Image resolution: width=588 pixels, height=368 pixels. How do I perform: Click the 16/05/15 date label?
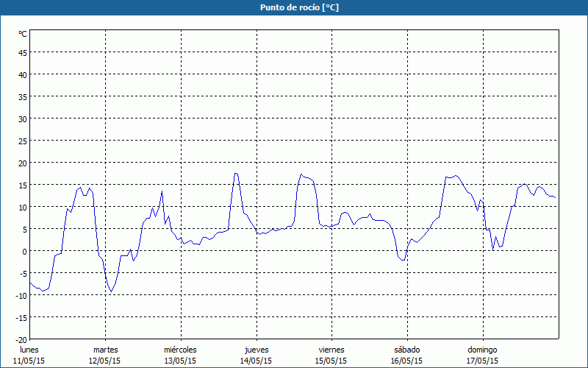tap(406, 361)
